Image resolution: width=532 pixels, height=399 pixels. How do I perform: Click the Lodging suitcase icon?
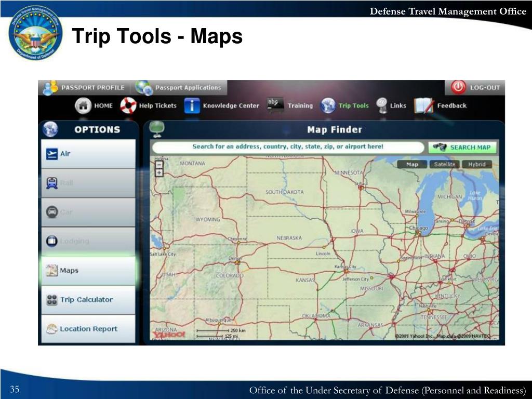coord(51,241)
